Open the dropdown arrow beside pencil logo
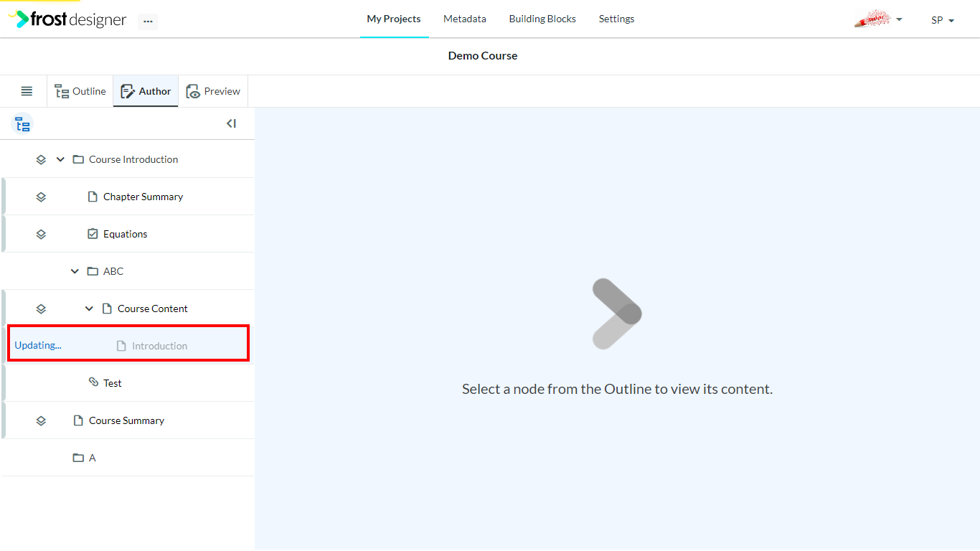Image resolution: width=980 pixels, height=551 pixels. (899, 20)
